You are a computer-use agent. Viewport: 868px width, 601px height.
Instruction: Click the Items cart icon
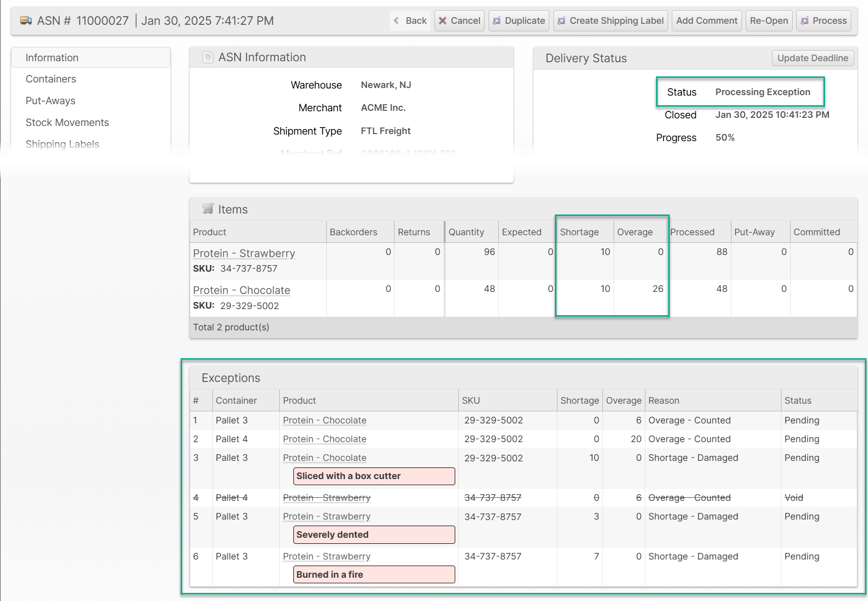click(x=207, y=209)
